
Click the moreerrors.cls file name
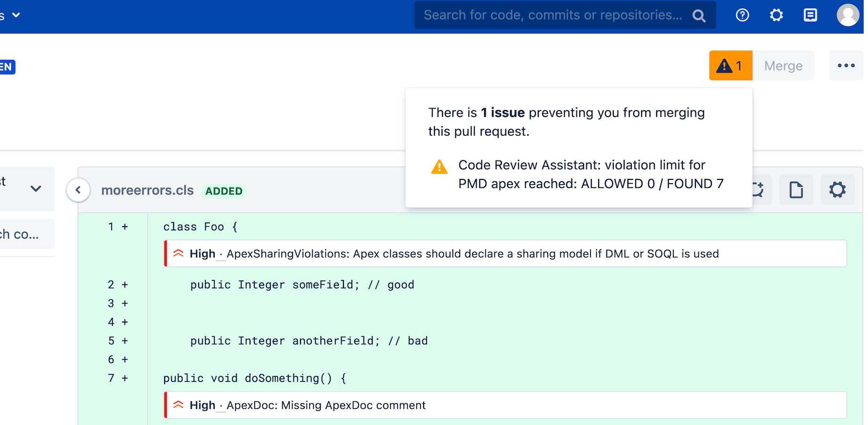coord(147,190)
